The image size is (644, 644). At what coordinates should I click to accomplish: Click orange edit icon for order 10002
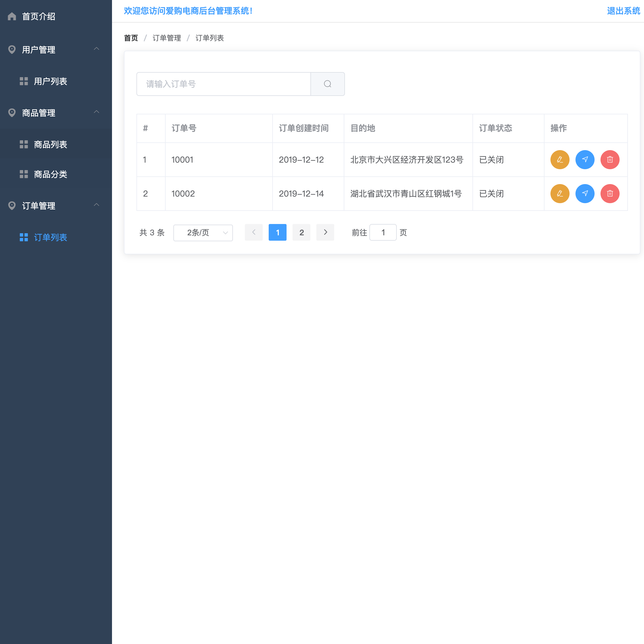(560, 194)
